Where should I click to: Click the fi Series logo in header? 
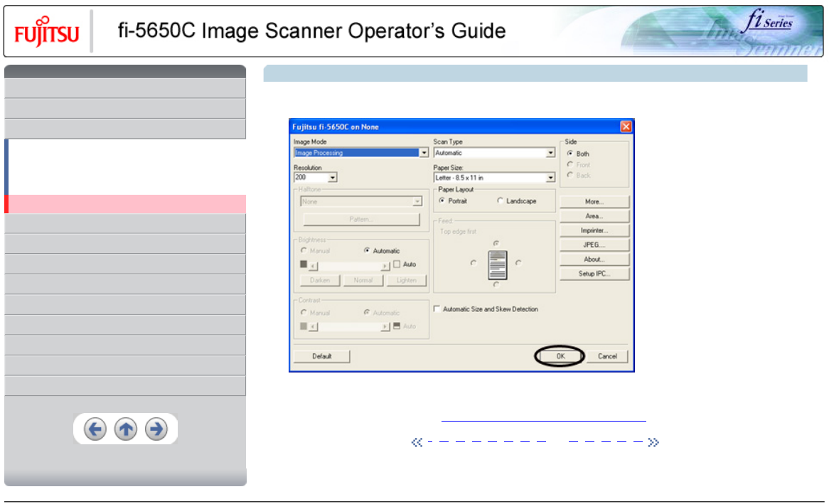click(x=769, y=20)
